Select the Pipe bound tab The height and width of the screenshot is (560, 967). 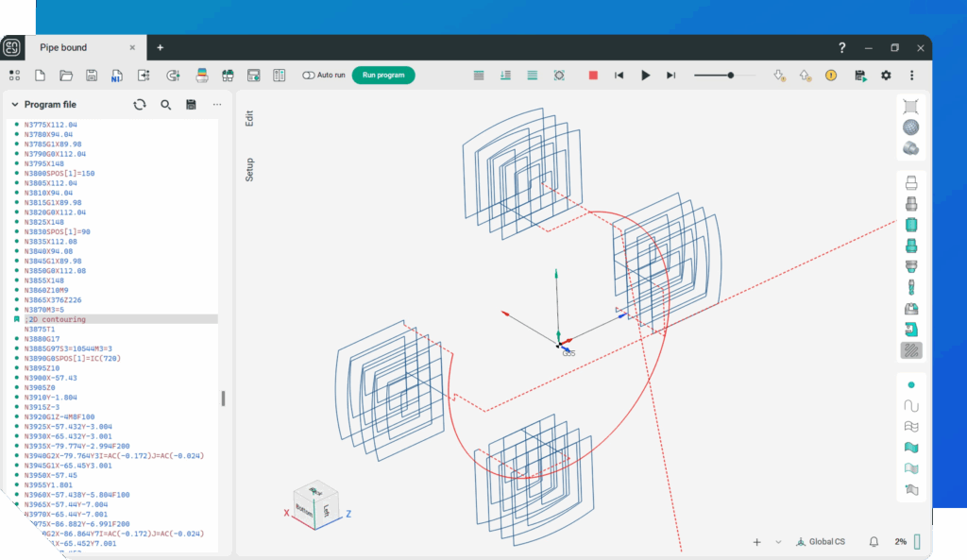[63, 47]
